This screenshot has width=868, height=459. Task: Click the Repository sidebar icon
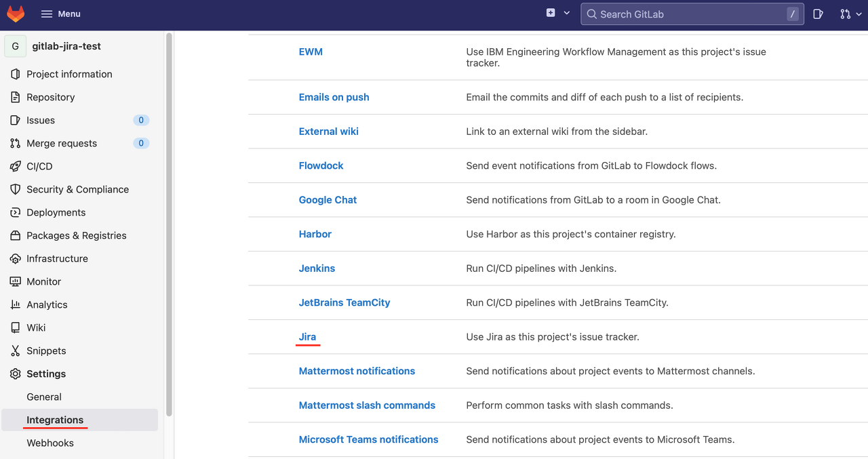[x=16, y=97]
